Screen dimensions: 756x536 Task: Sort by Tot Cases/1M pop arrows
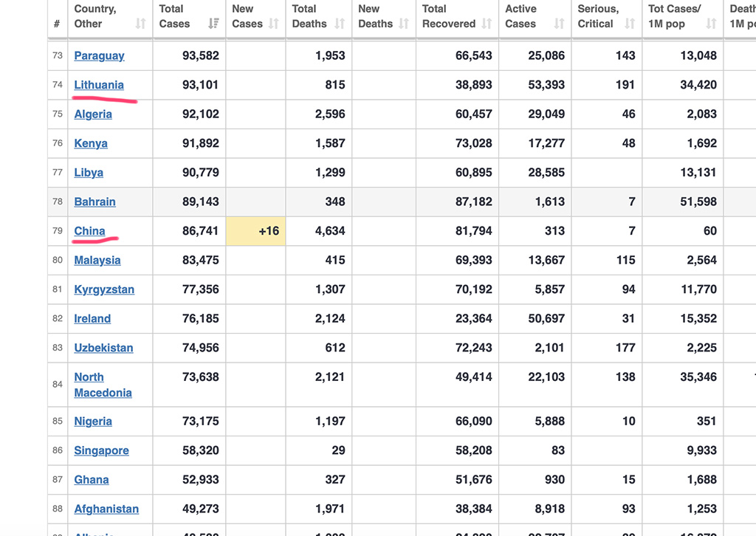pyautogui.click(x=711, y=24)
